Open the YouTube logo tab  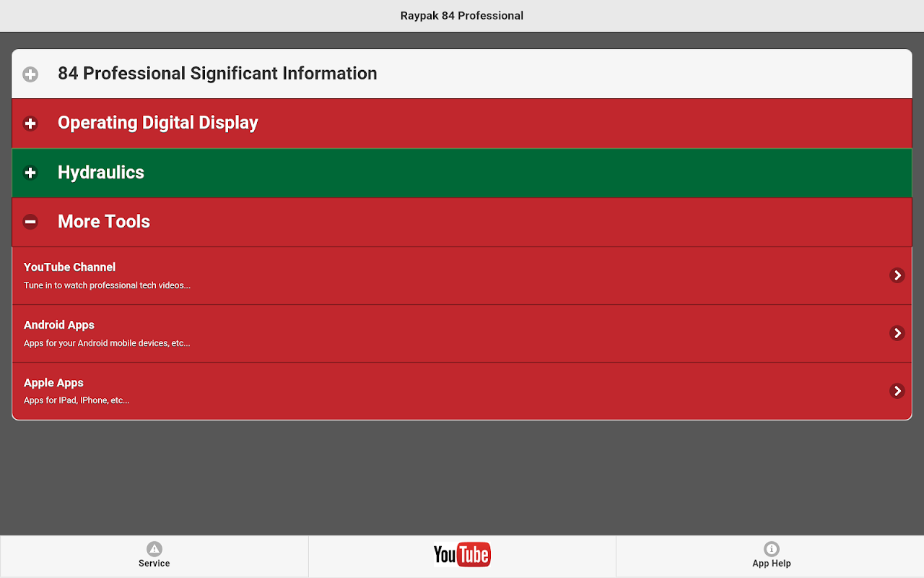(462, 556)
